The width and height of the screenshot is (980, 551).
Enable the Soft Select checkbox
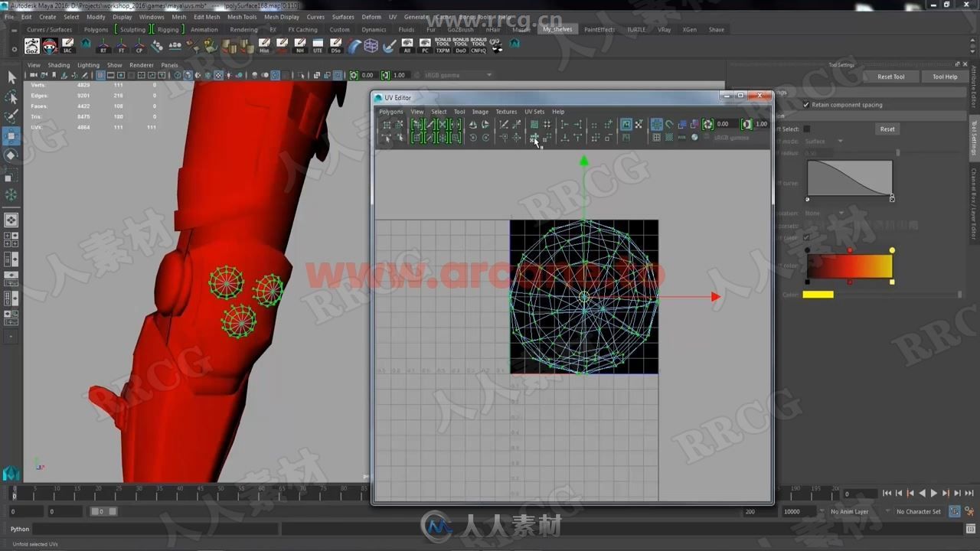pos(806,129)
